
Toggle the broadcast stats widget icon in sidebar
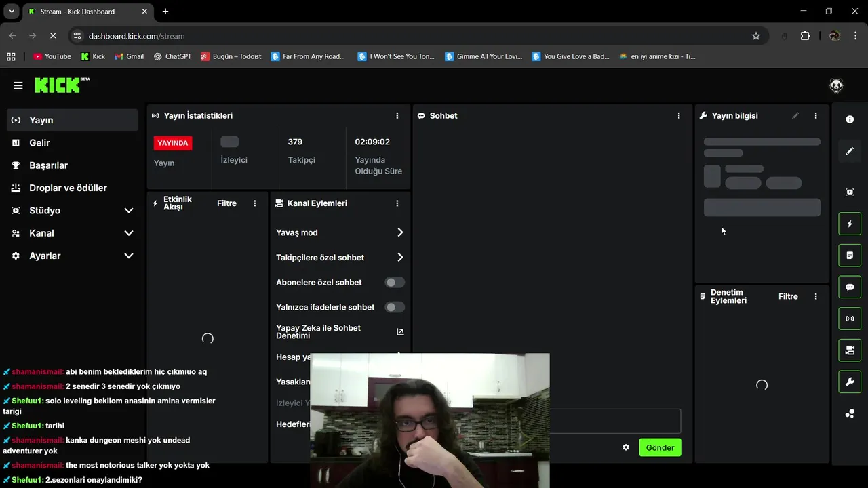(850, 319)
